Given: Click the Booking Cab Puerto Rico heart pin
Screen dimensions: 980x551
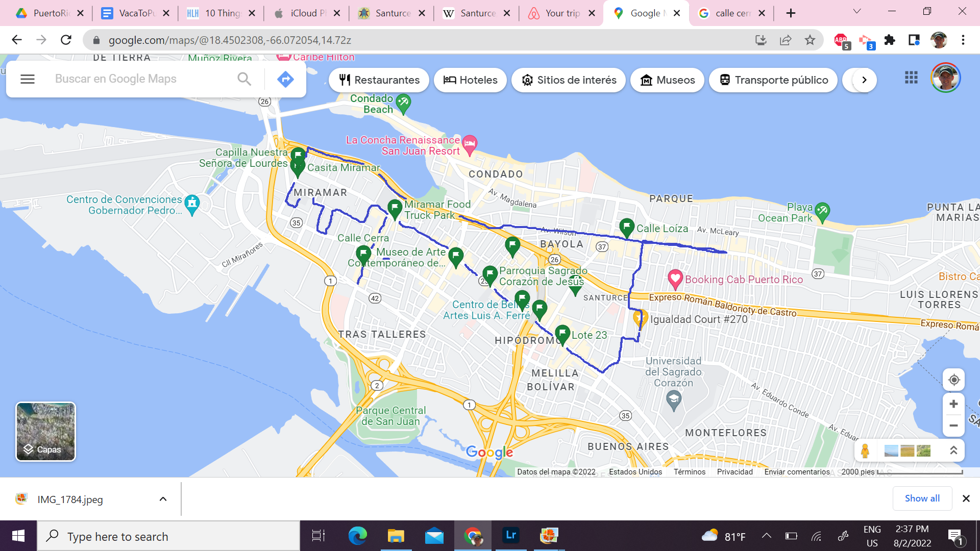Looking at the screenshot, I should 675,279.
